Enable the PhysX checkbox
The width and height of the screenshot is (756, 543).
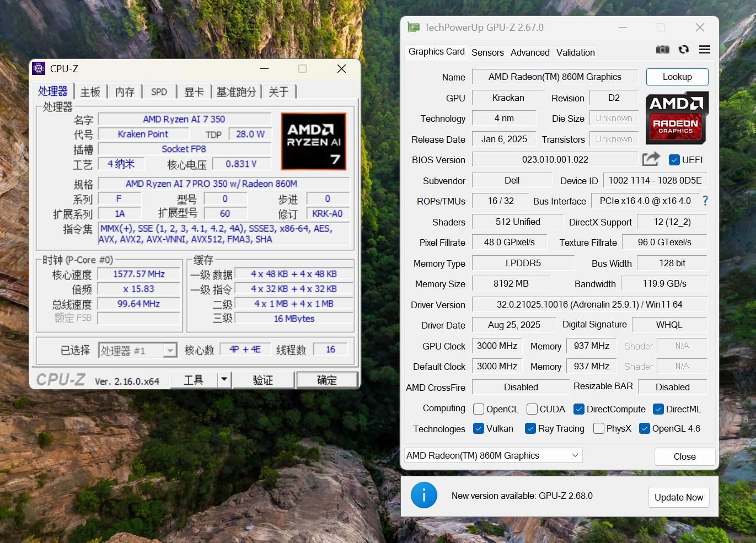tap(599, 428)
